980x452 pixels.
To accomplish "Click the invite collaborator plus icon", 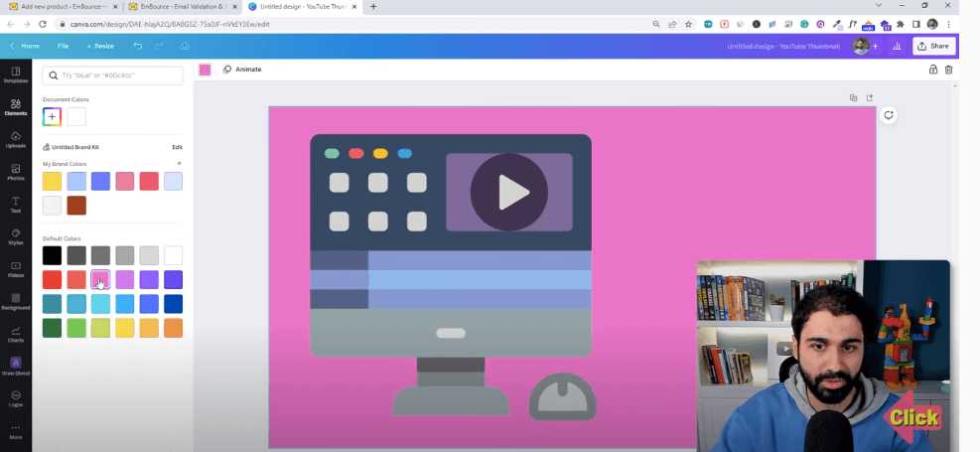I will click(875, 47).
